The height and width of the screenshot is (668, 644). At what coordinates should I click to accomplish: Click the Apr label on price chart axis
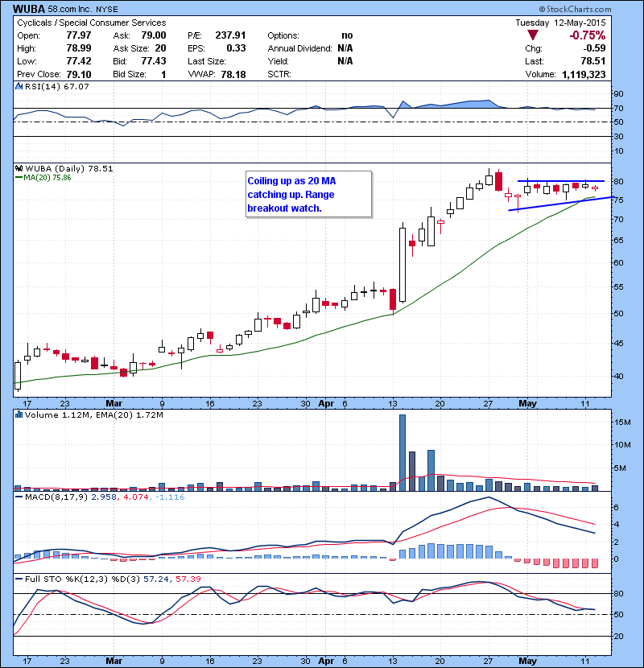click(326, 403)
